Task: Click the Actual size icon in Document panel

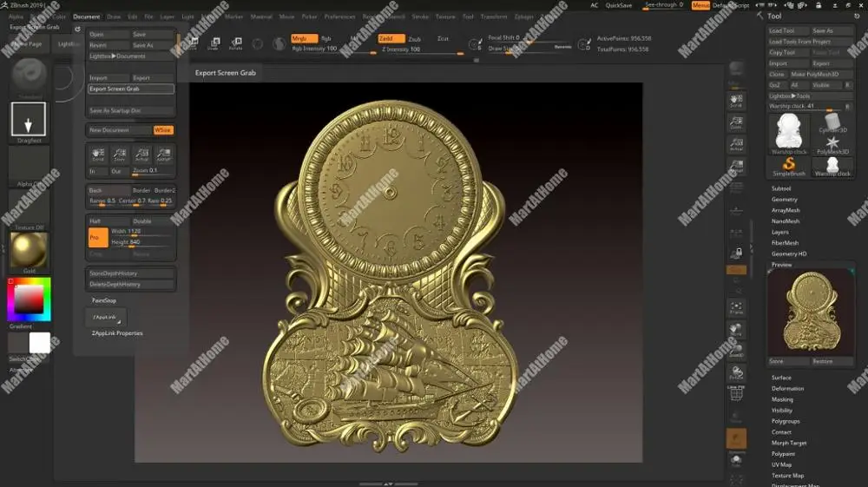Action: (x=141, y=155)
